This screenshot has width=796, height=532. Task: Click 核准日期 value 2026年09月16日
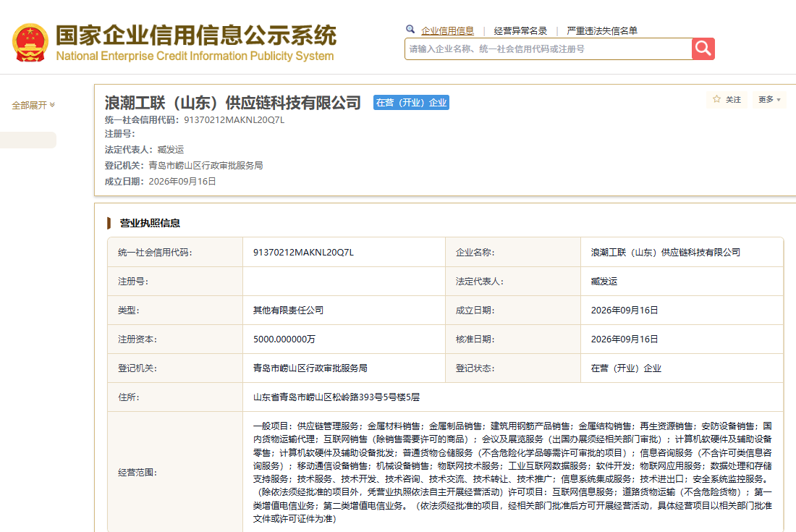tap(624, 339)
